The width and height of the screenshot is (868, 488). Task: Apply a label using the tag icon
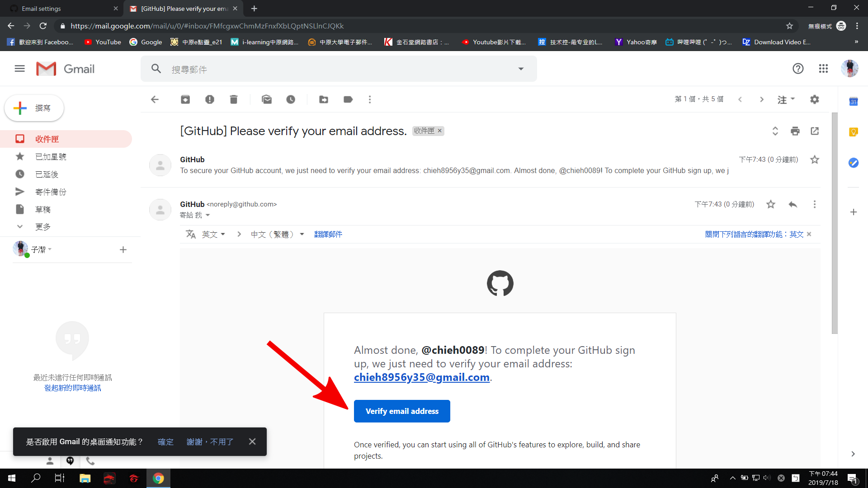click(348, 99)
